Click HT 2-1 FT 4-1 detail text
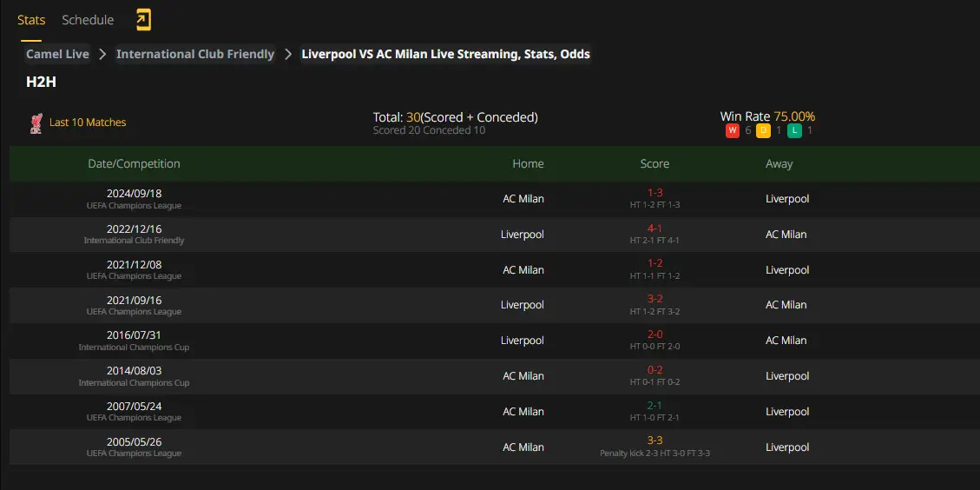980x490 pixels. coord(655,241)
